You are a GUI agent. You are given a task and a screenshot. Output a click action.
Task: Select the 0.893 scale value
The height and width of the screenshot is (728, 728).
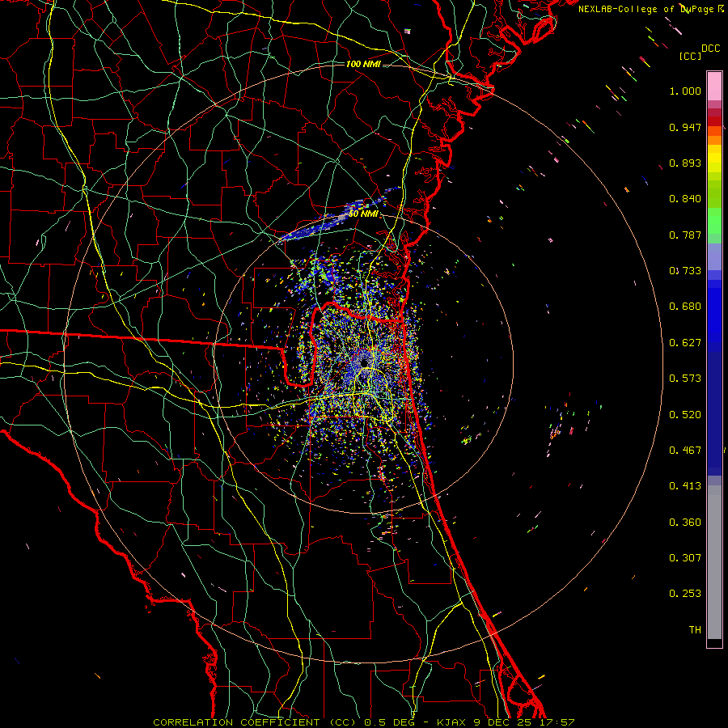pyautogui.click(x=685, y=163)
